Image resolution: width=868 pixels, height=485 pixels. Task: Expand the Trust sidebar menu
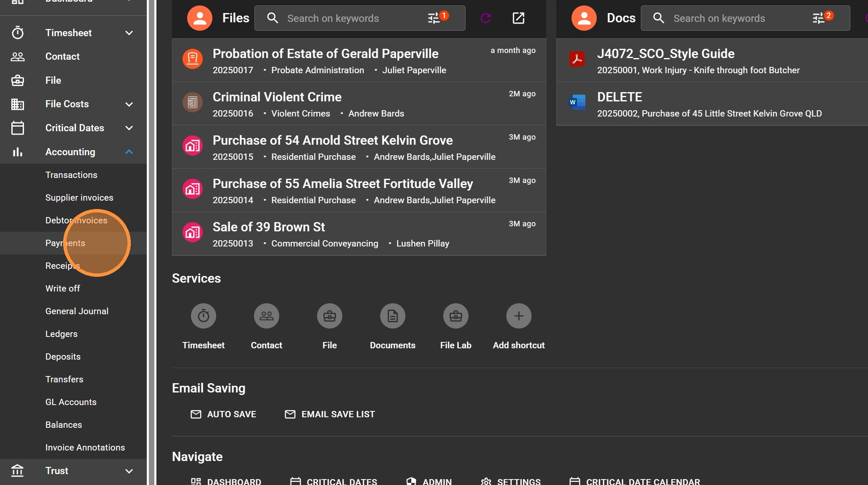click(129, 471)
